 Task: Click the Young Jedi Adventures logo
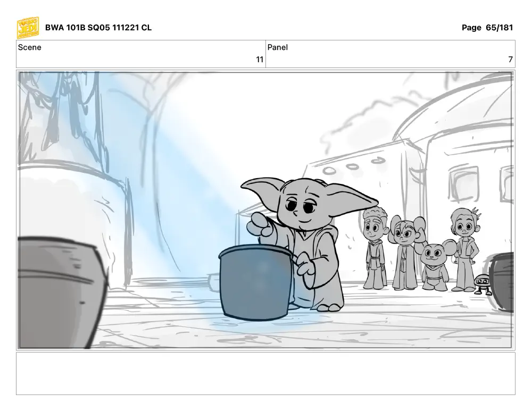point(28,28)
